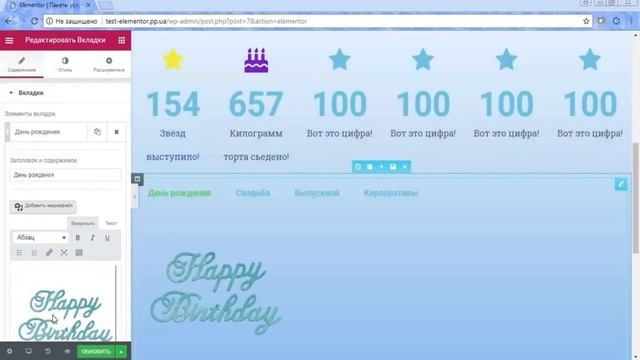The height and width of the screenshot is (360, 640).
Task: Insert or edit link
Action: coord(49,253)
